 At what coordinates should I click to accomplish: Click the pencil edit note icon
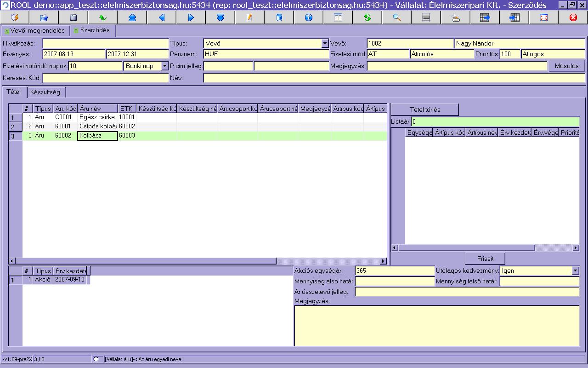click(x=250, y=17)
